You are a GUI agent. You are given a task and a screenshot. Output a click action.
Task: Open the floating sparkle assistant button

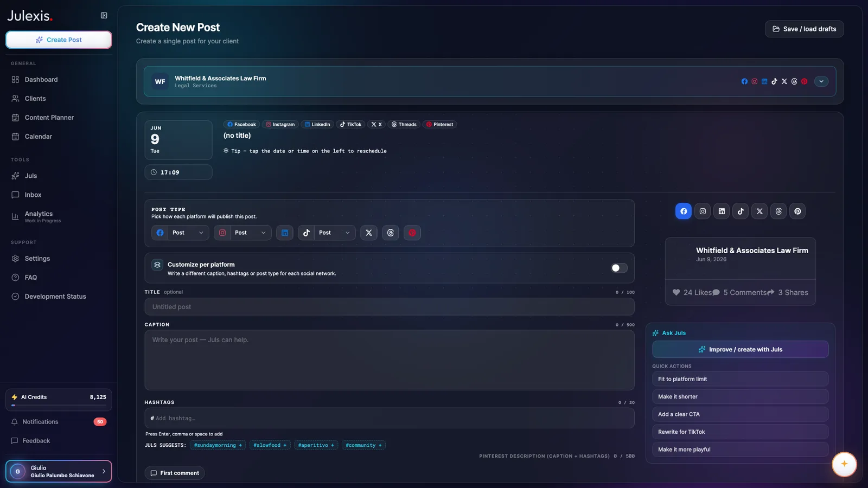[844, 464]
